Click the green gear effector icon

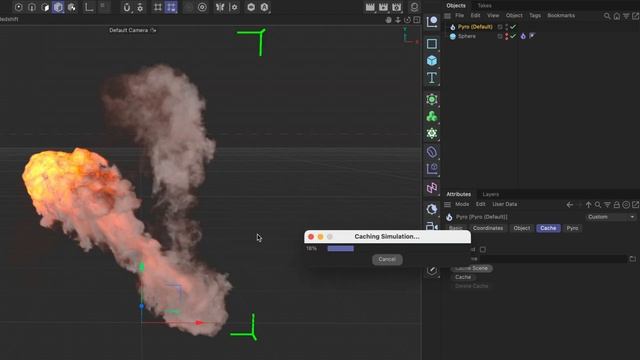click(432, 133)
